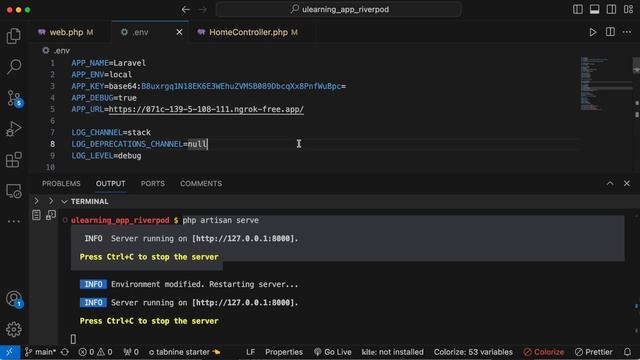The width and height of the screenshot is (640, 360).
Task: Close the .env editor tab
Action: (x=179, y=32)
